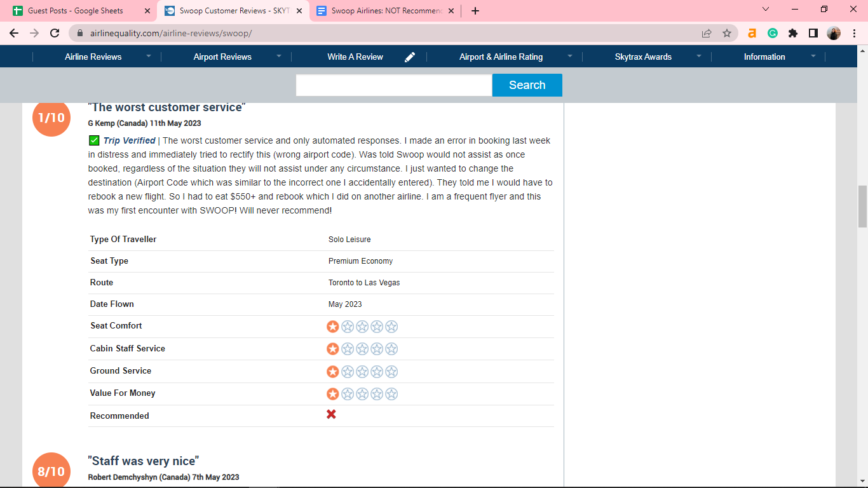Open the Skytrax Awards menu
The image size is (868, 488).
pos(643,57)
